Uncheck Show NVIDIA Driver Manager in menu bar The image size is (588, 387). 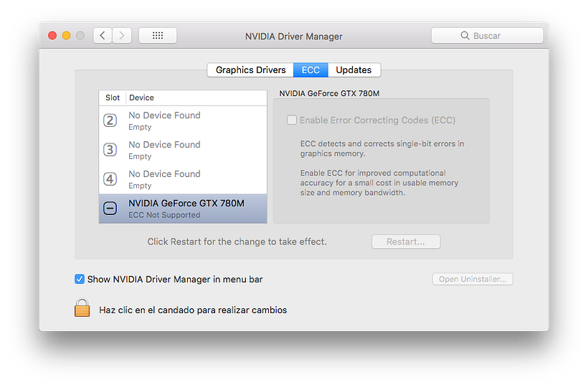pos(79,279)
